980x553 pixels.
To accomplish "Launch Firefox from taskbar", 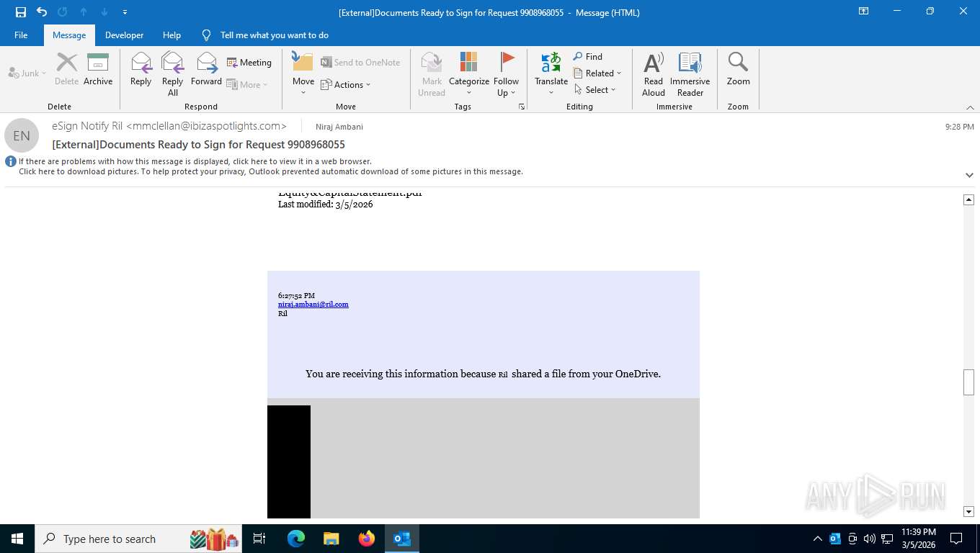I will tap(366, 539).
